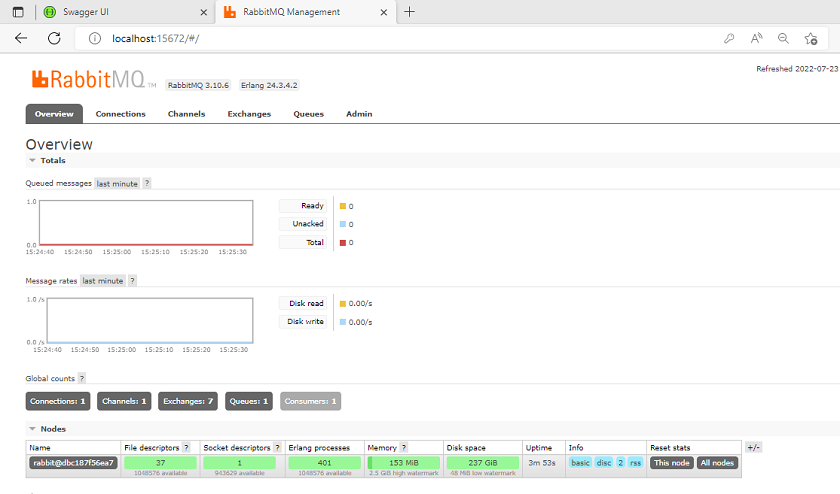Click the Consumers: 1 count button

[x=310, y=401]
